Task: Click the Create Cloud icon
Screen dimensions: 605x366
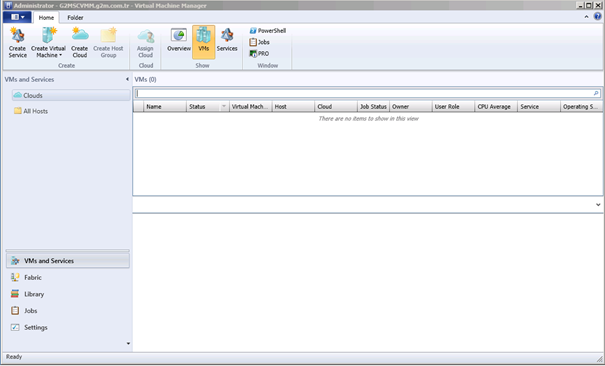Action: tap(79, 42)
